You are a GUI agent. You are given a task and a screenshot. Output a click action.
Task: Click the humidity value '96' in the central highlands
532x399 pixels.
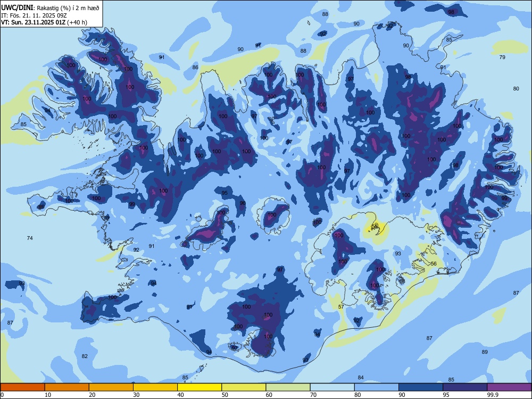(x=243, y=203)
